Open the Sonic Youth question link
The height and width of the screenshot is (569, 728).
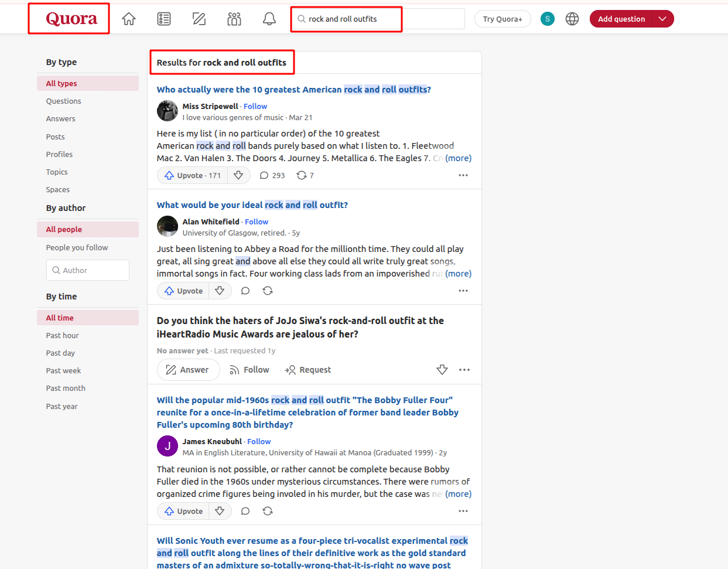pyautogui.click(x=312, y=553)
